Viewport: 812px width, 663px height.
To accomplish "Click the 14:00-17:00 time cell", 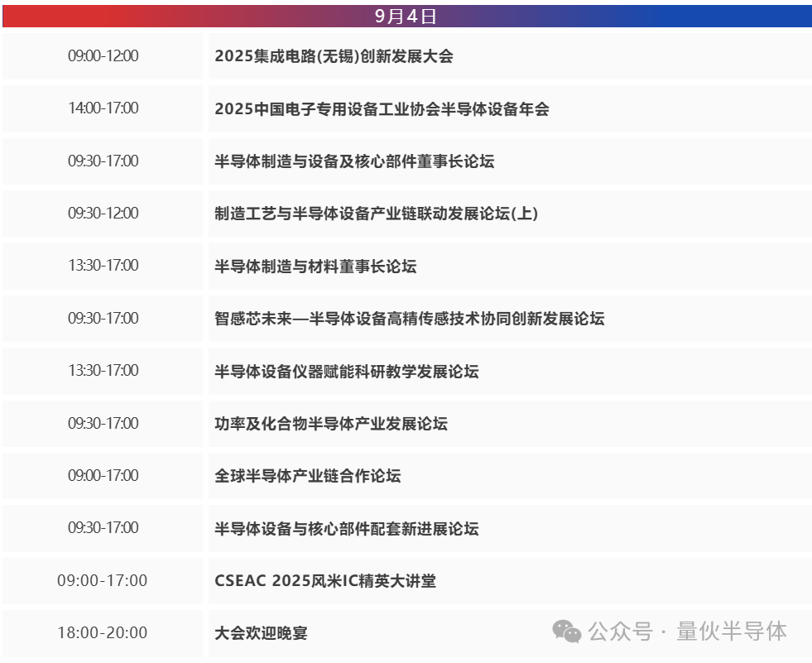I will [103, 108].
